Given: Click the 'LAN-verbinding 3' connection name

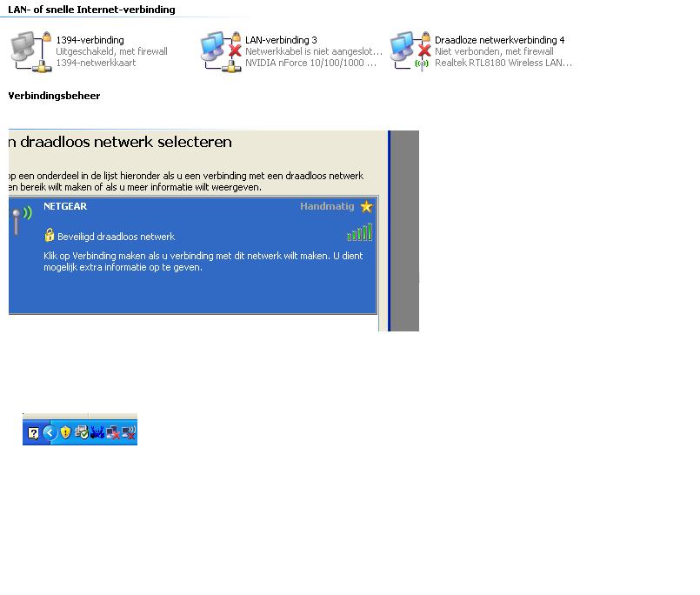Looking at the screenshot, I should point(281,40).
